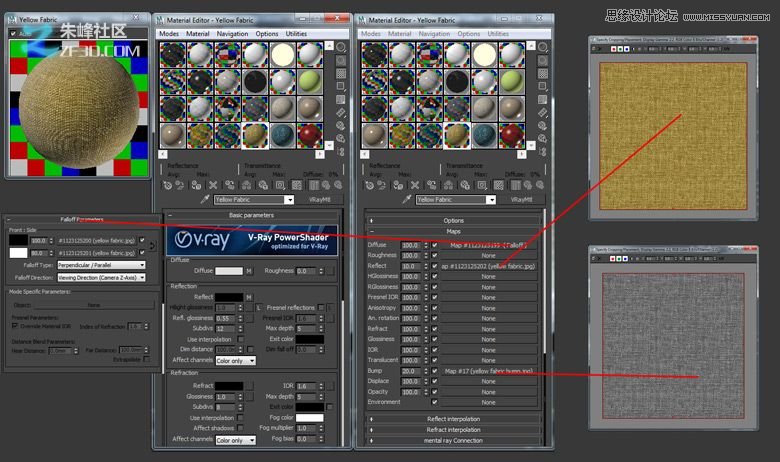Click Make Unique icon in Basic parameters editor
The width and height of the screenshot is (780, 462).
(246, 185)
